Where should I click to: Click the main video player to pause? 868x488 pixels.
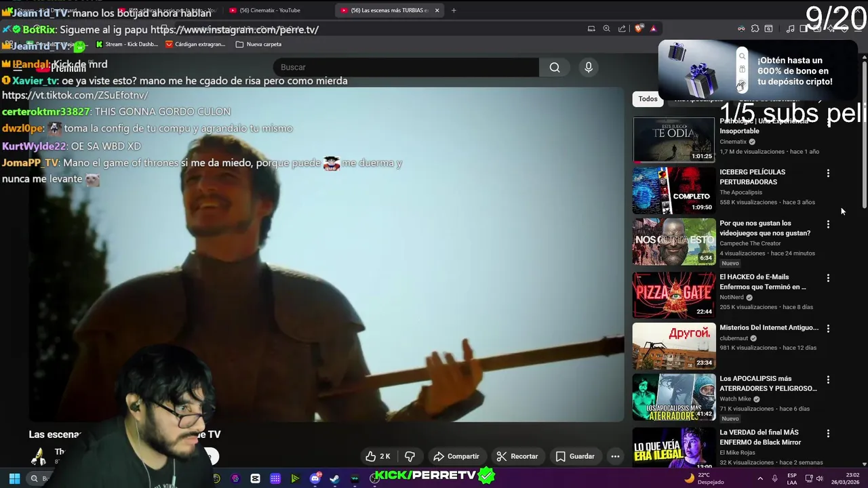point(326,255)
